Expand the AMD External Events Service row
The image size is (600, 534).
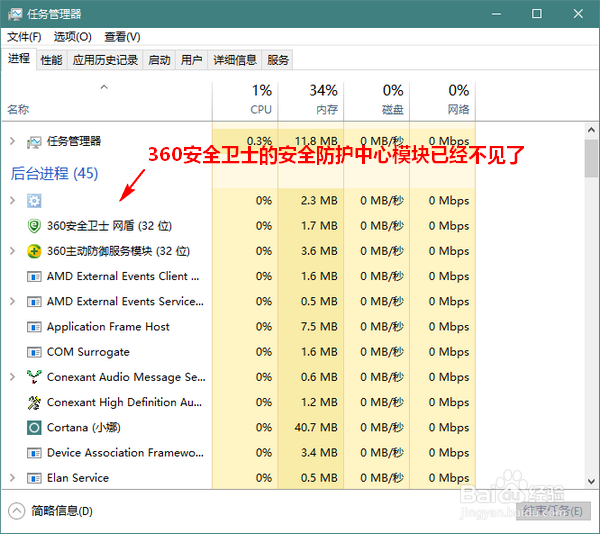coord(12,301)
